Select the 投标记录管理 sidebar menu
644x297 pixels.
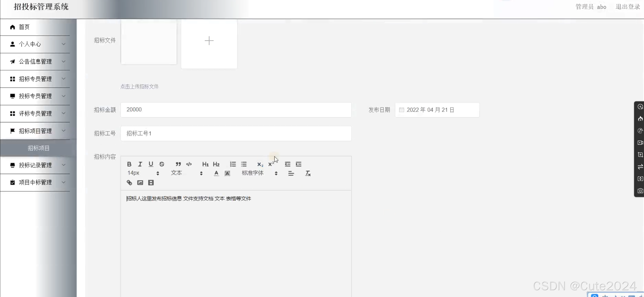click(x=35, y=165)
